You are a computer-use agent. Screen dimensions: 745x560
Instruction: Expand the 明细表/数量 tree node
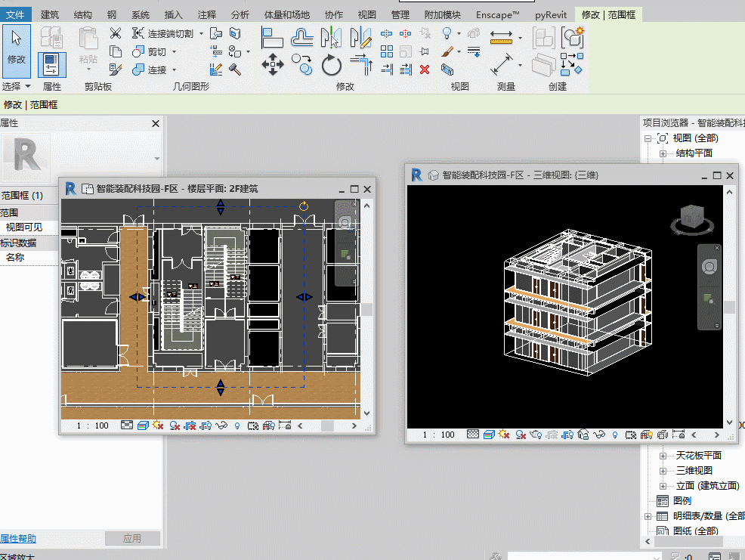(648, 516)
